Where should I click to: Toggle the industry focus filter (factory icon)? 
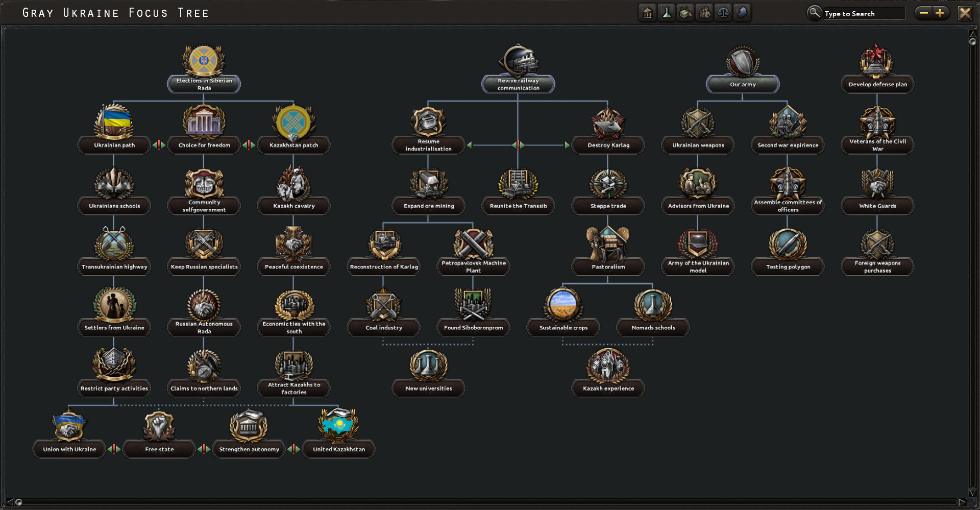coord(685,13)
